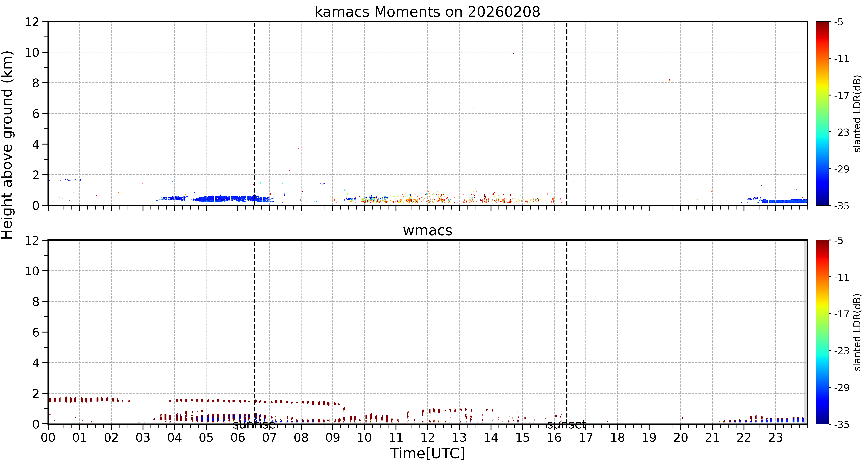Click gray shaded strip at wmacs right edge

point(805,332)
